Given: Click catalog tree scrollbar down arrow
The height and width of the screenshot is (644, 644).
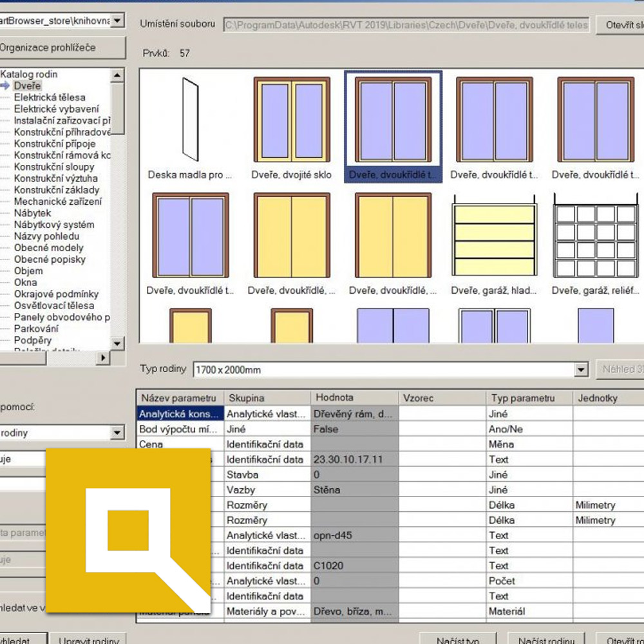Looking at the screenshot, I should (117, 343).
